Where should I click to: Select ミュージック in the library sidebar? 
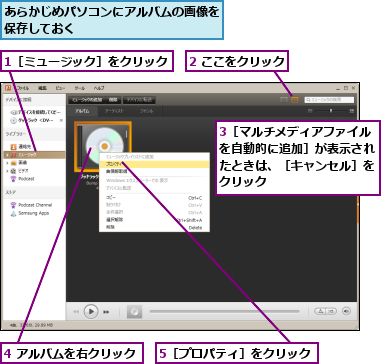[x=35, y=155]
